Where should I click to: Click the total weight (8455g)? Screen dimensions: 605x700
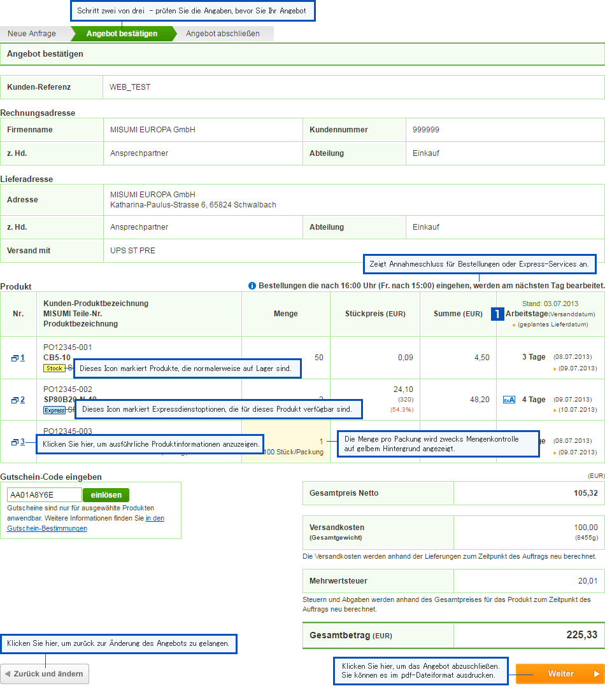[x=587, y=538]
